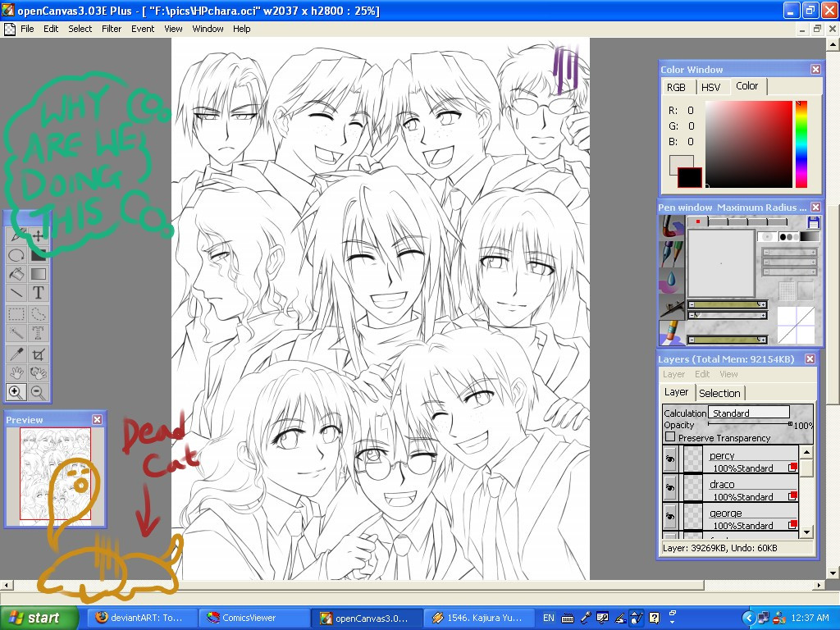Switch to Kajiura Yu taskbar window
This screenshot has height=630, width=840.
(x=478, y=618)
